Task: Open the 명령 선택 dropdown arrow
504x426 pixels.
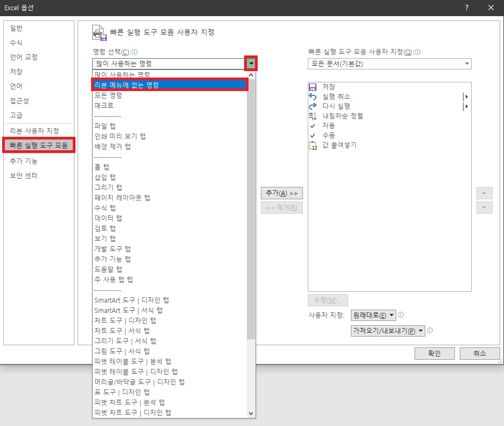Action: (x=251, y=64)
